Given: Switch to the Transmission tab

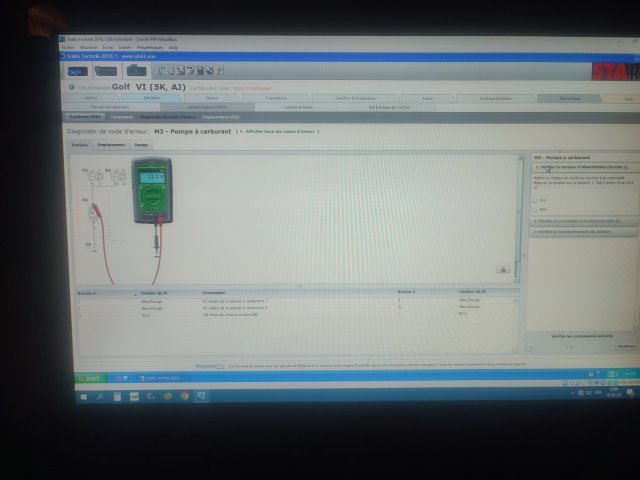Looking at the screenshot, I should (x=276, y=98).
